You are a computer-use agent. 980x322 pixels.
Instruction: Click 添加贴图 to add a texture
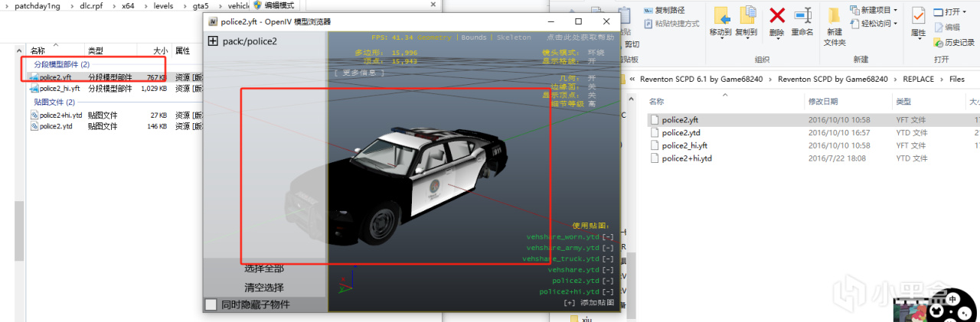588,303
